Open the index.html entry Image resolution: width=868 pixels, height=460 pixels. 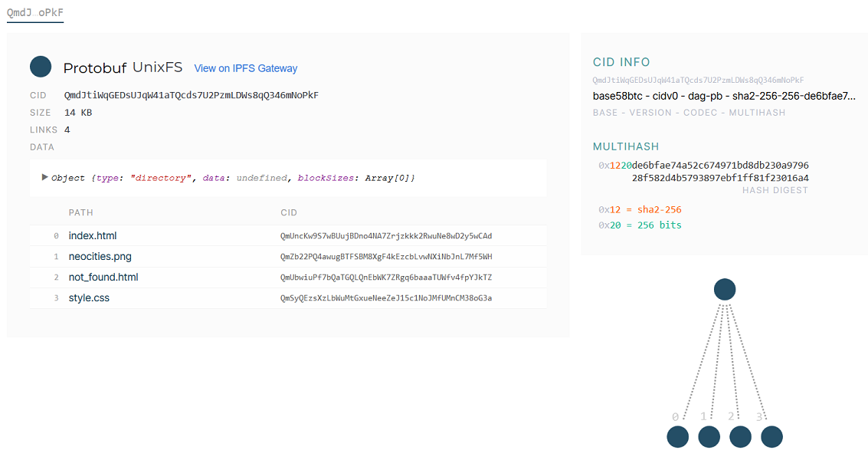(93, 235)
